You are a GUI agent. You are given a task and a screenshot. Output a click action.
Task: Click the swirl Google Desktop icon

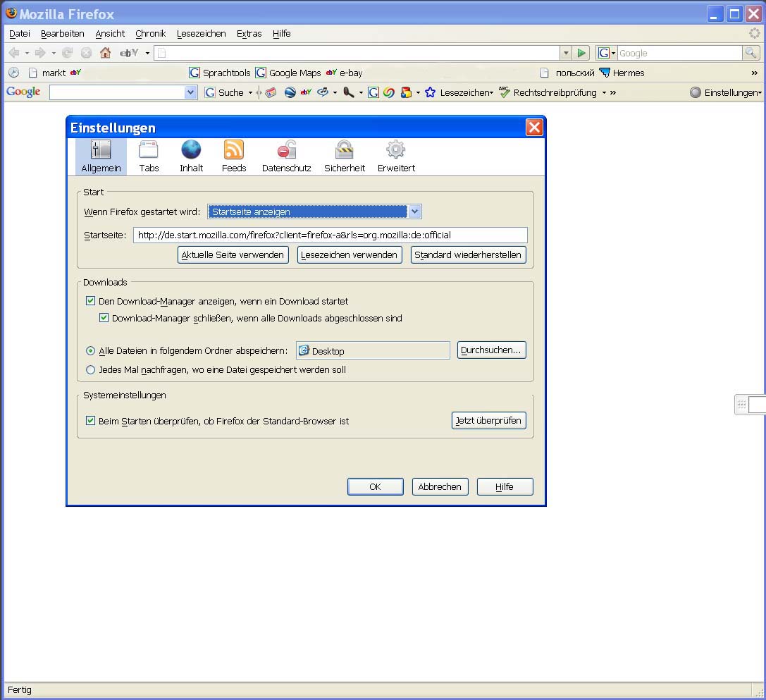click(x=389, y=92)
